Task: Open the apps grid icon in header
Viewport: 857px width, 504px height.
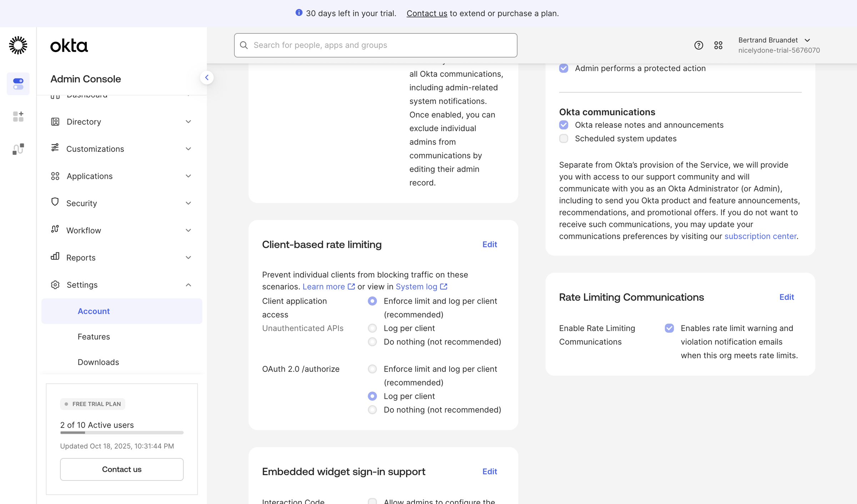Action: pos(718,45)
